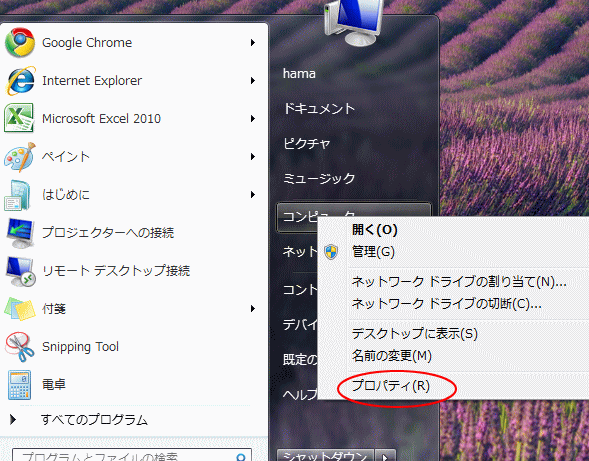Launch the Snipping Tool scissors icon
589x461 pixels.
point(20,346)
